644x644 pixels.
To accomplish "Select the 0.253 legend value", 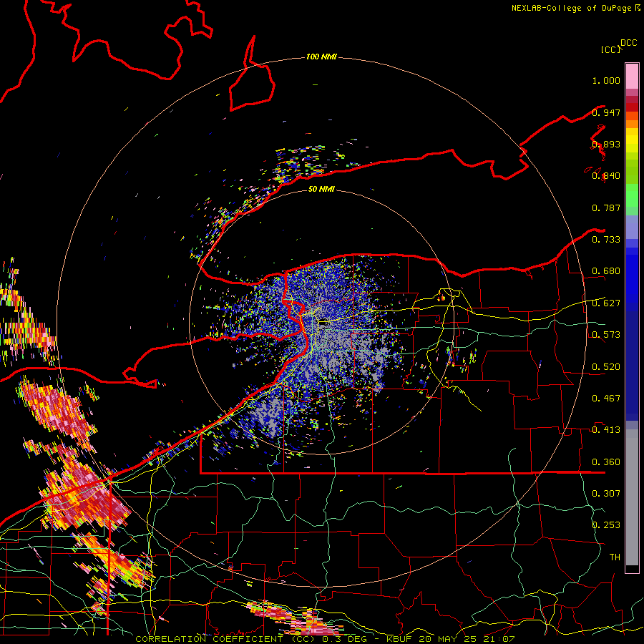I will pyautogui.click(x=606, y=525).
